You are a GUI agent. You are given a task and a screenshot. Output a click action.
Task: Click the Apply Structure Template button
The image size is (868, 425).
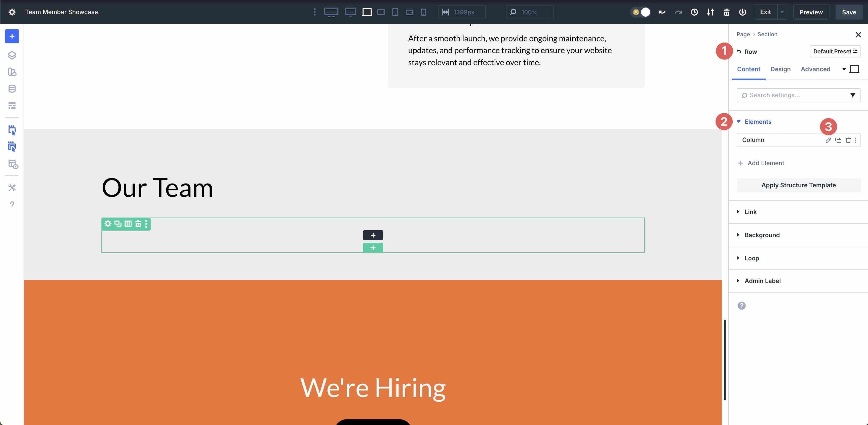coord(799,185)
